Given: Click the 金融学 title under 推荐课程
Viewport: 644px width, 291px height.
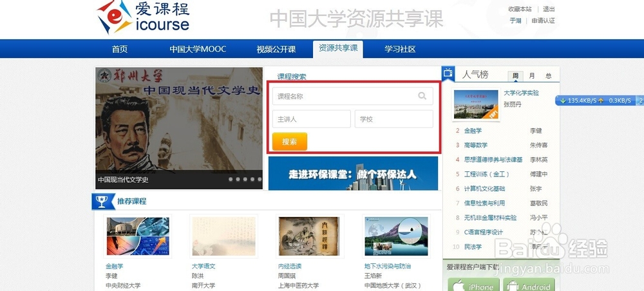Looking at the screenshot, I should point(114,266).
